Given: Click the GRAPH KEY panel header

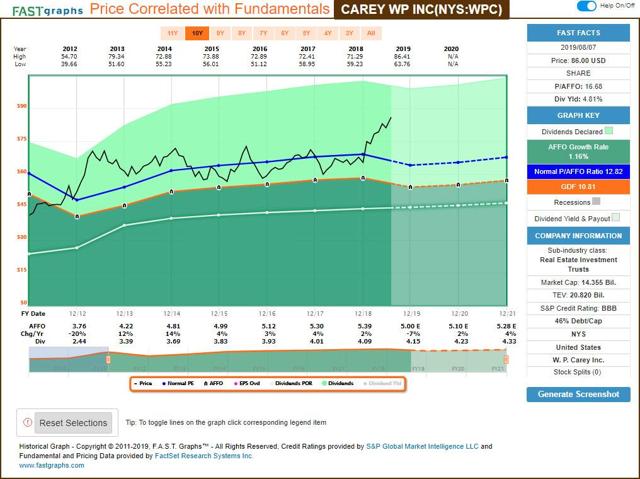Looking at the screenshot, I should 578,115.
